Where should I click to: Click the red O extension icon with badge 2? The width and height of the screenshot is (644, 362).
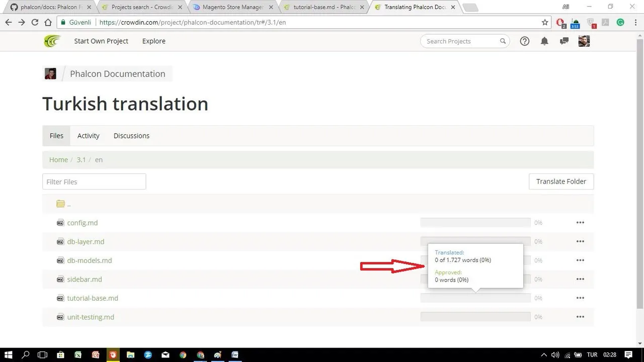[x=560, y=23]
